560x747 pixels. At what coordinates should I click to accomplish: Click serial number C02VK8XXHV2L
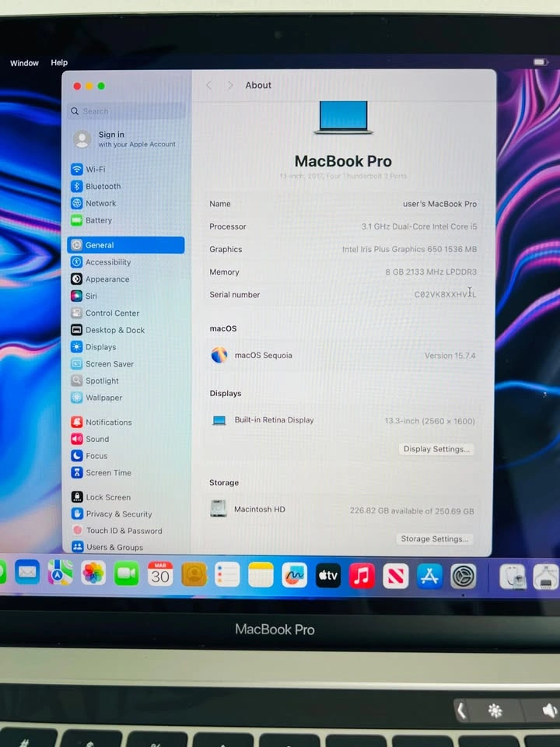445,294
